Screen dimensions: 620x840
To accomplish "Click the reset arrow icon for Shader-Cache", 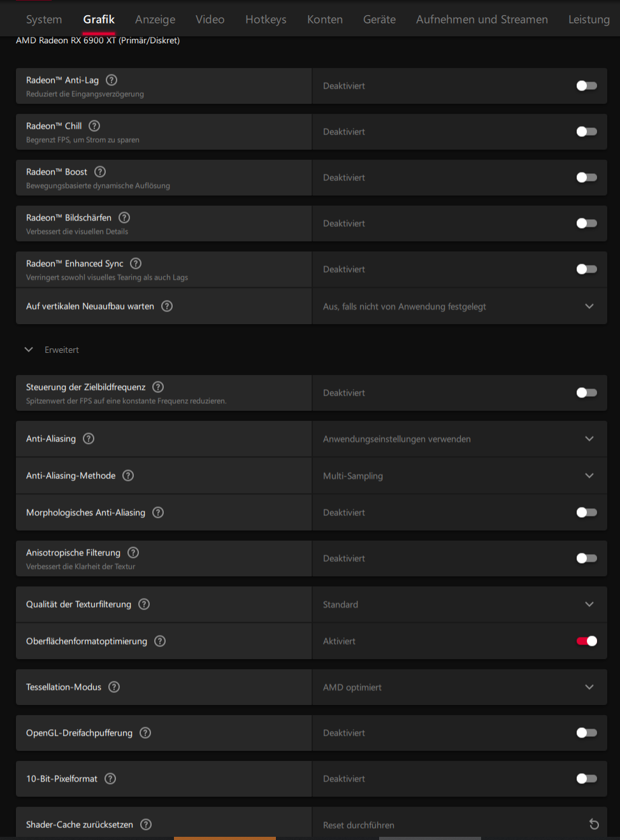I will click(594, 825).
